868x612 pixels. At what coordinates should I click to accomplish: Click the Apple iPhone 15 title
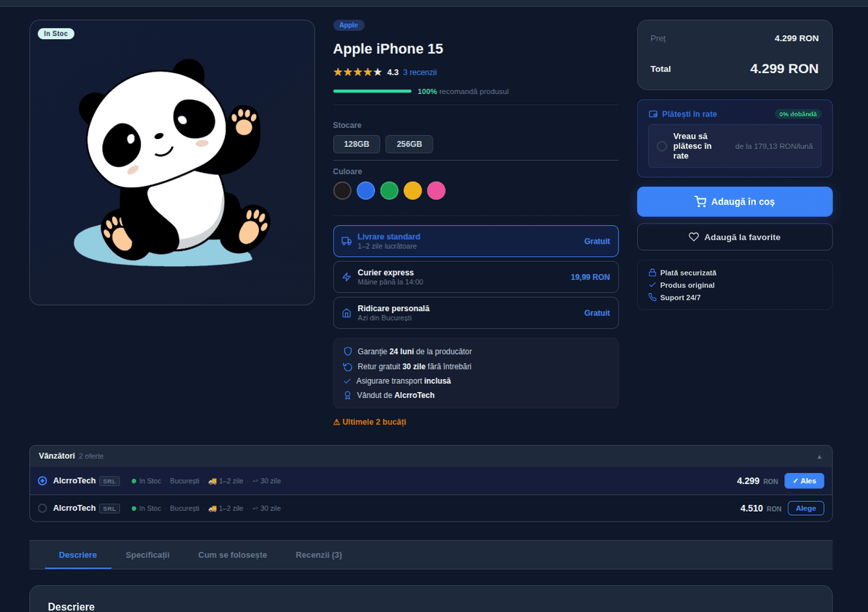coord(388,49)
